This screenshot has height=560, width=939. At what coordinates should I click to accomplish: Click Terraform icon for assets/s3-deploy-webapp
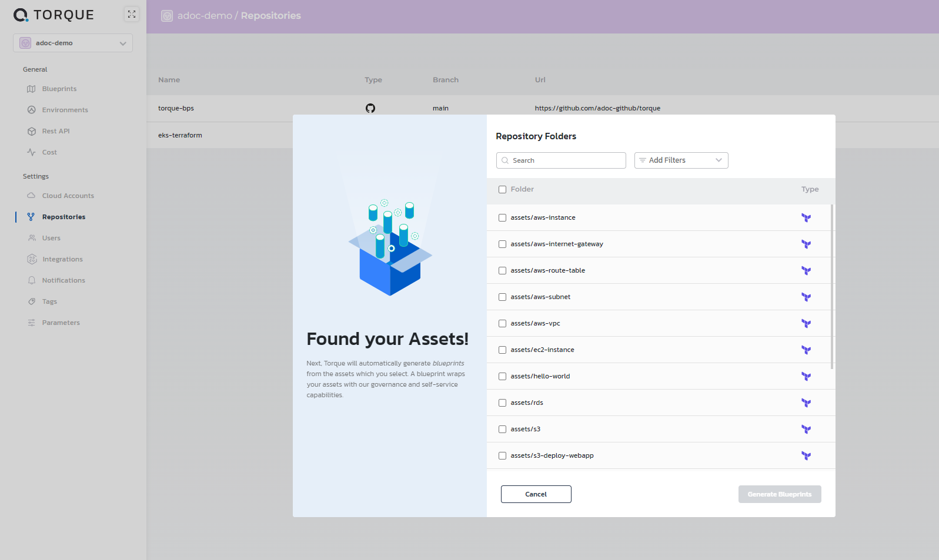click(x=806, y=456)
